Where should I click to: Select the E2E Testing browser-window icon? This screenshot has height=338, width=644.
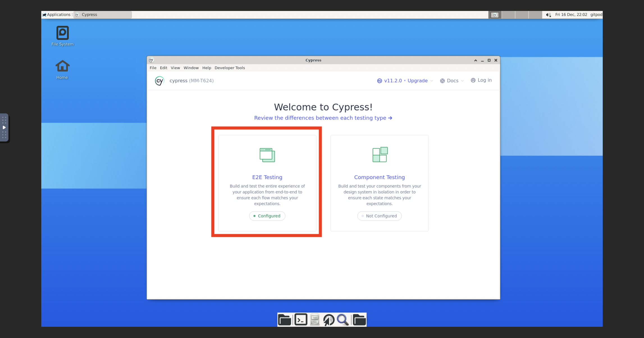(x=267, y=155)
